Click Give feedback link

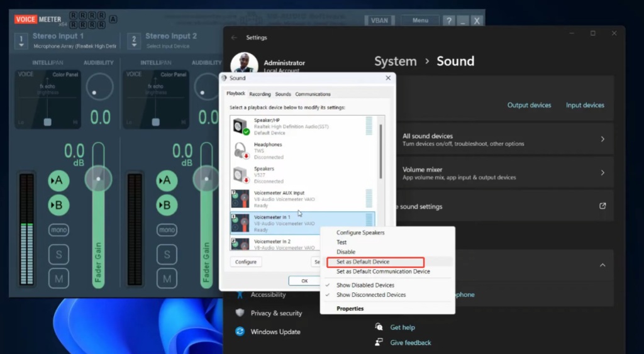(x=411, y=343)
